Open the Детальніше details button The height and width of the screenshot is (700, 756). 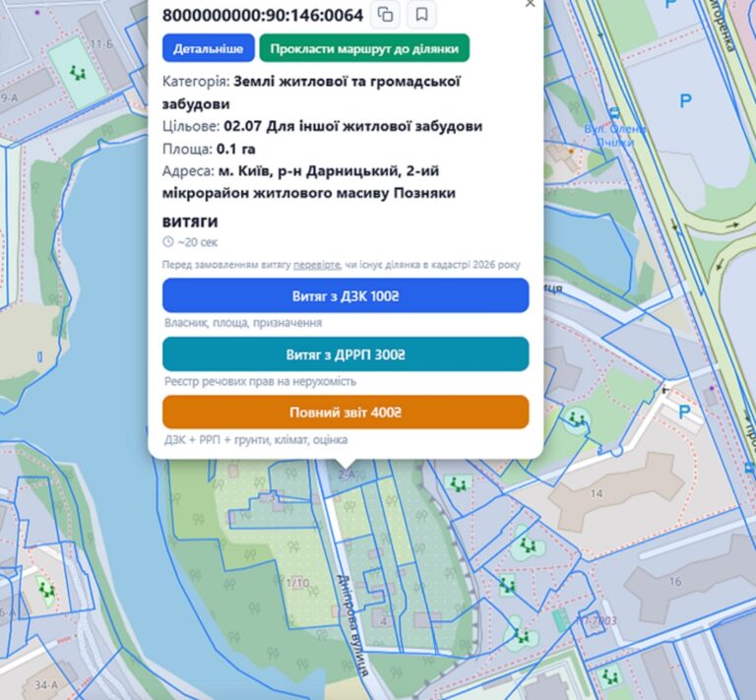tap(208, 47)
